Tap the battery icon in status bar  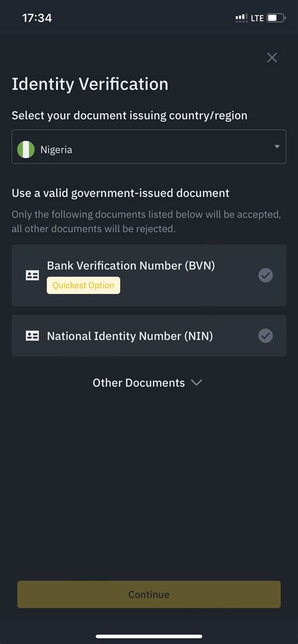point(276,18)
